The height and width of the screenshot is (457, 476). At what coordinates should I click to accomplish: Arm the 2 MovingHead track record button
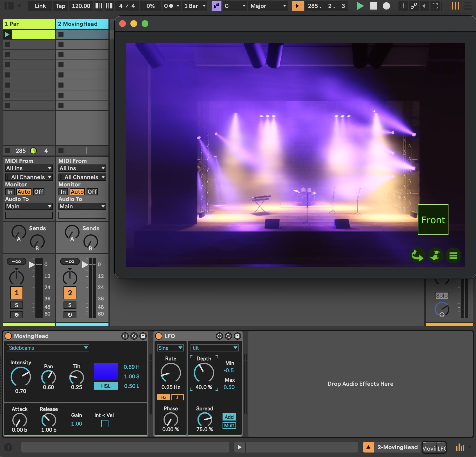(70, 315)
